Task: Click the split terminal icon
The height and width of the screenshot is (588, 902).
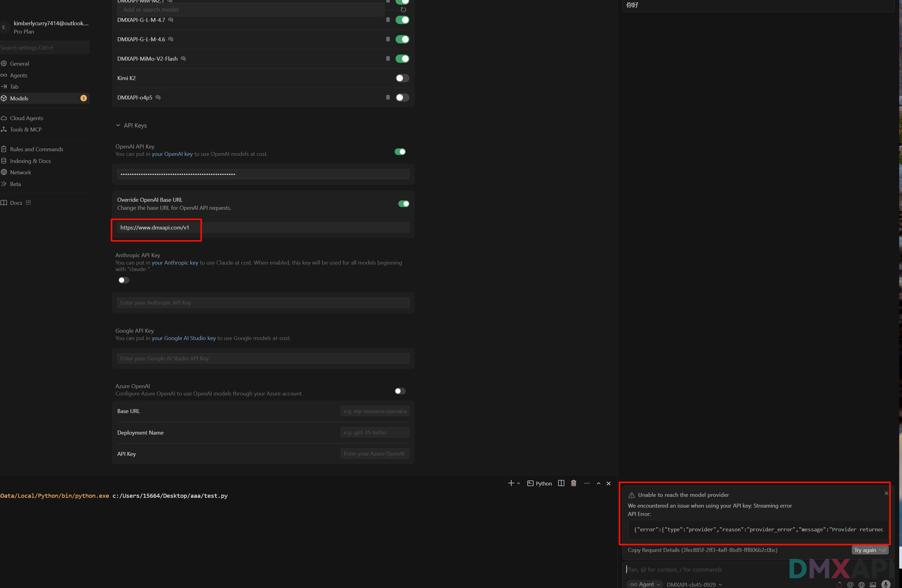Action: coord(561,483)
